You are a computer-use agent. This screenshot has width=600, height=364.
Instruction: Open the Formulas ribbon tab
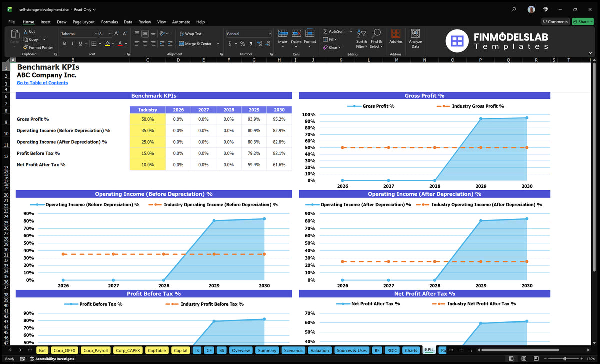[109, 22]
